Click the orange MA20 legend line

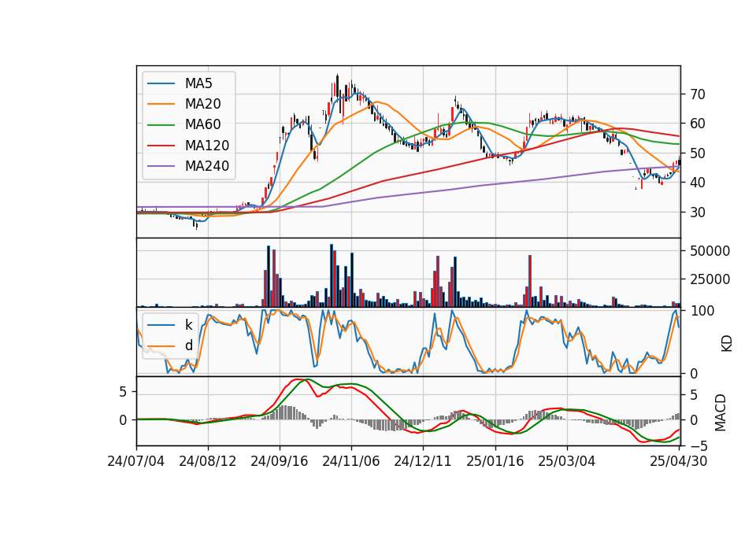pos(161,105)
